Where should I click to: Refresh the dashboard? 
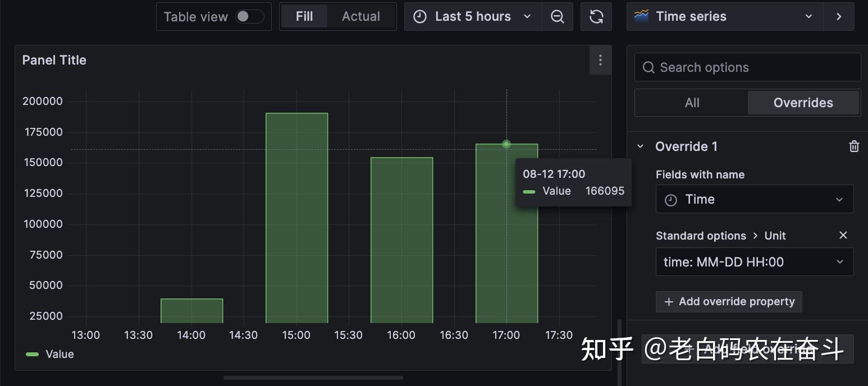596,16
